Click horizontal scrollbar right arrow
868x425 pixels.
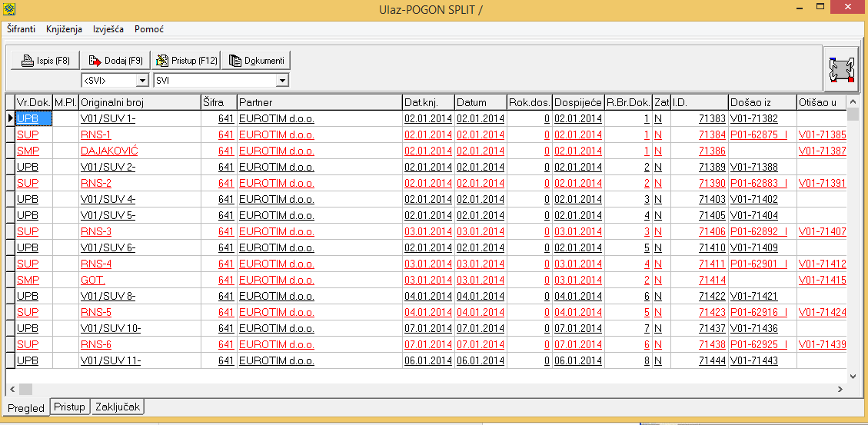840,389
